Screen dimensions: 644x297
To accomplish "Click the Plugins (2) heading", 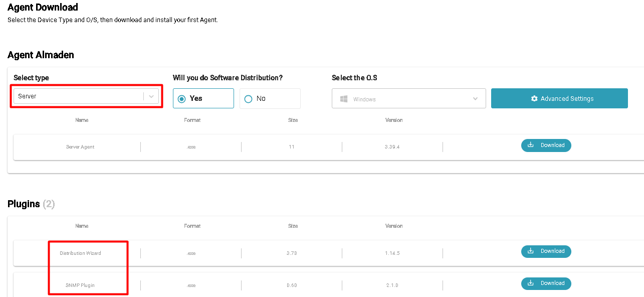I will (x=31, y=204).
